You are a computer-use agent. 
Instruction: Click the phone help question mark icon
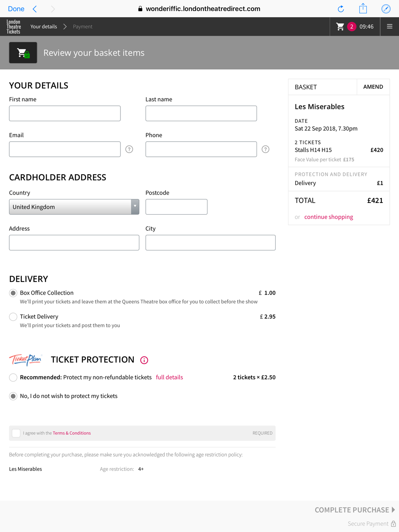pos(266,149)
